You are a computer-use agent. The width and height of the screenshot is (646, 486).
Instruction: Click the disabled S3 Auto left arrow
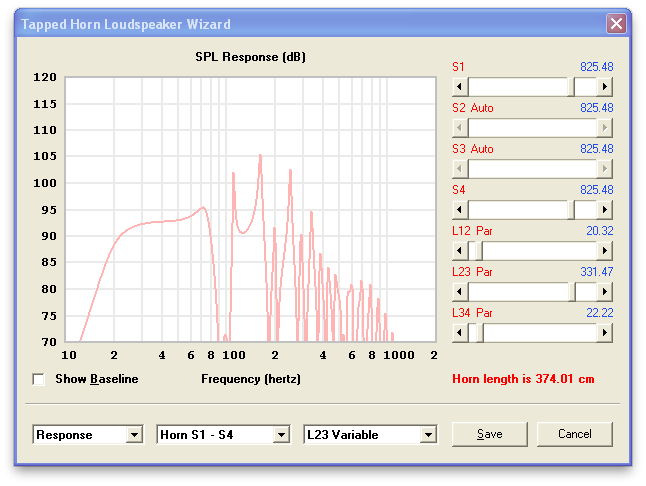pyautogui.click(x=460, y=168)
